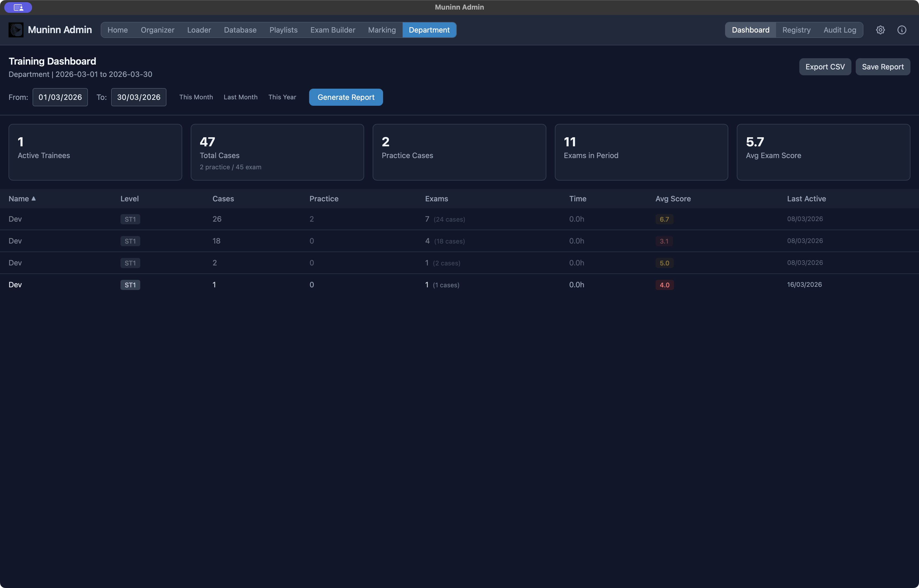Switch to the Registry view

[x=796, y=30]
